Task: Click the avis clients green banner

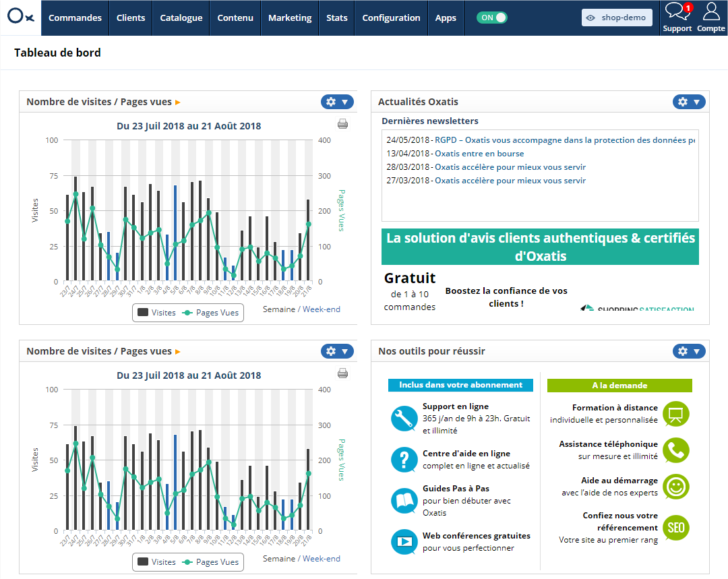Action: [540, 247]
